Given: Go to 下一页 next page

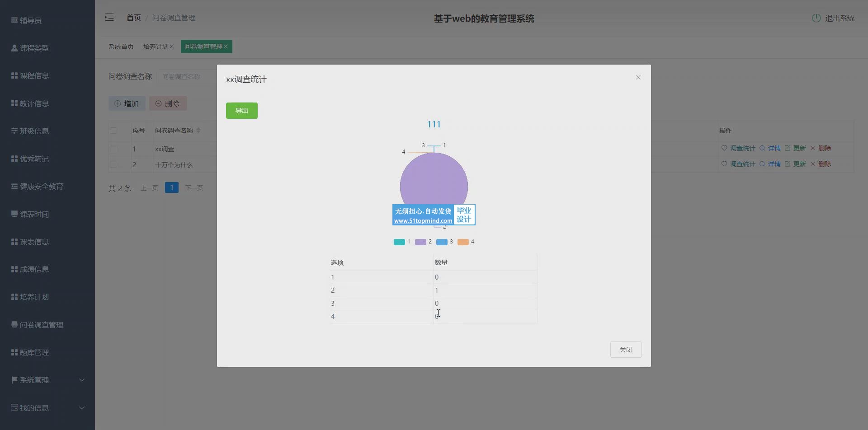Looking at the screenshot, I should [x=194, y=188].
